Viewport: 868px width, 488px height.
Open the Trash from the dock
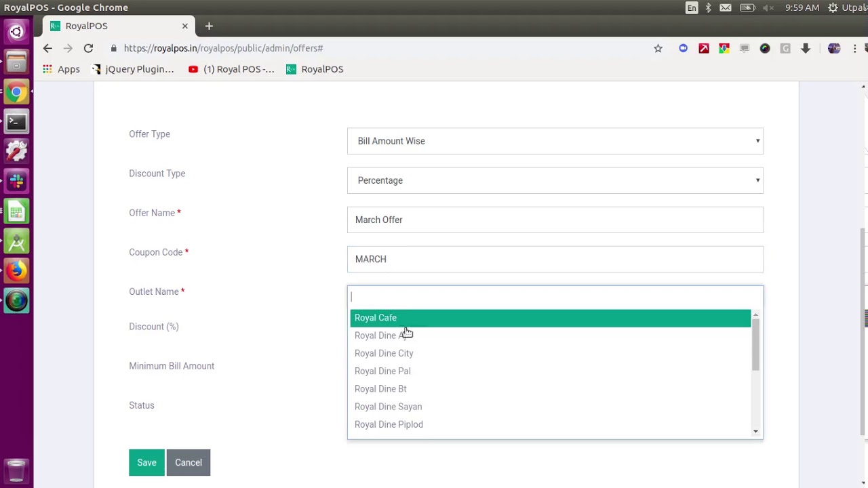[16, 470]
